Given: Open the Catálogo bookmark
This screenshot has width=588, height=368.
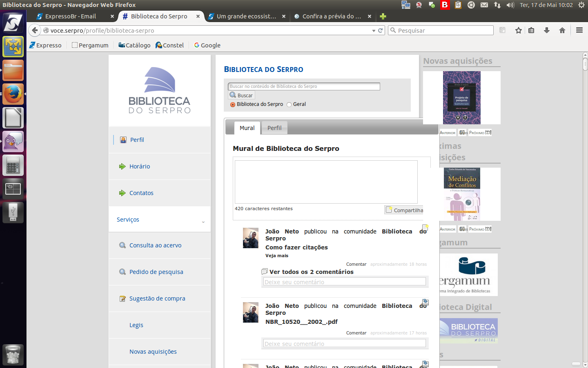Looking at the screenshot, I should click(x=134, y=45).
